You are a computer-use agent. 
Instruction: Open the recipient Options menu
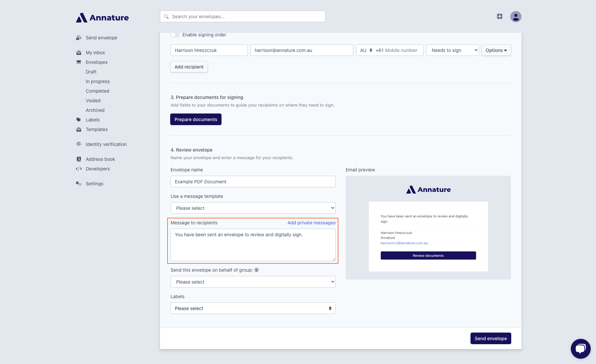(496, 50)
